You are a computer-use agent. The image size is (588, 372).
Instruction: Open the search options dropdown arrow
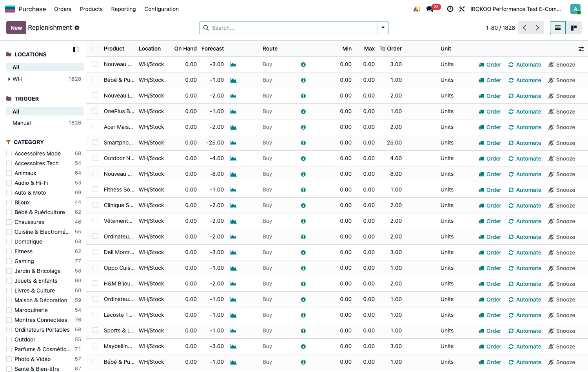pyautogui.click(x=383, y=28)
